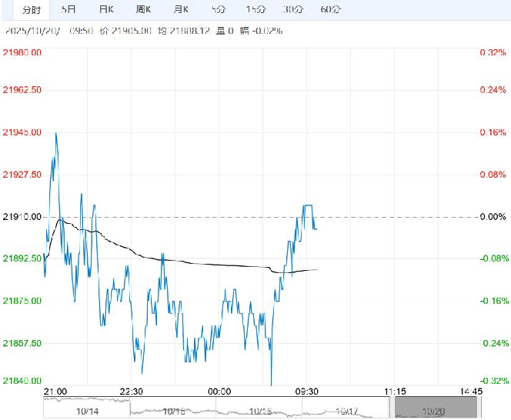Jump to 10/14 in the date navigator
This screenshot has width=511, height=420.
(88, 412)
